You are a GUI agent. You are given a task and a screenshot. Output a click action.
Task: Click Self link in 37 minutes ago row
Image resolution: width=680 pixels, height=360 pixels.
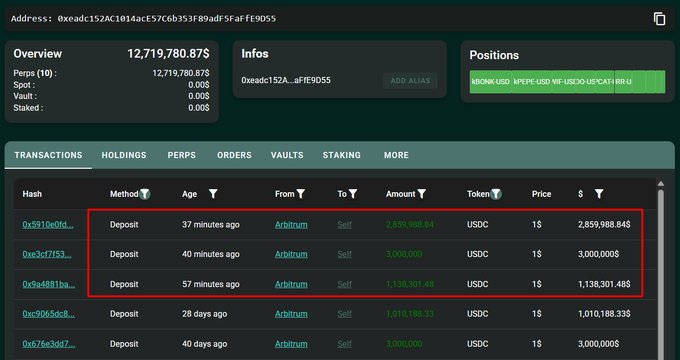coord(344,225)
